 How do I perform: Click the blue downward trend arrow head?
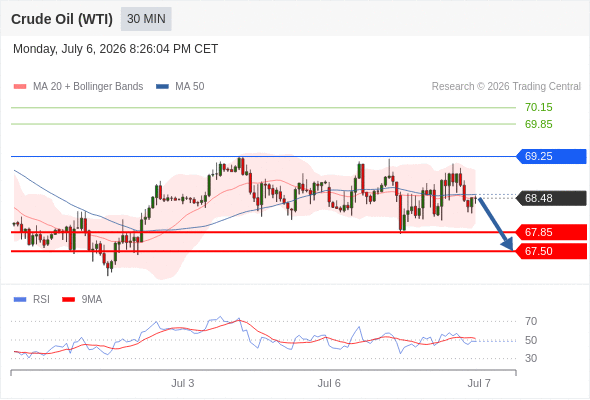pos(508,245)
